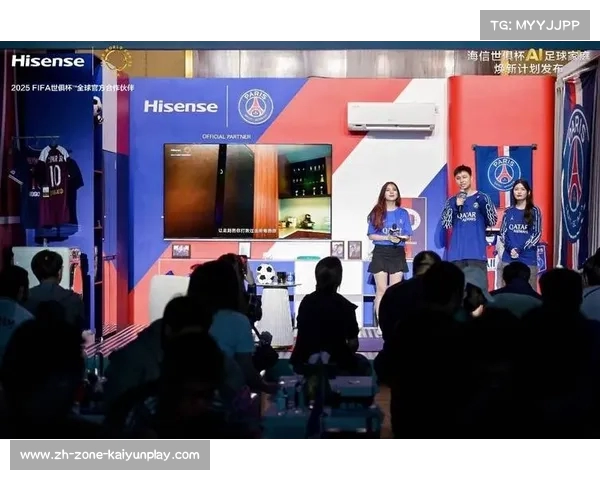Click the '焕新计划发布' headline line
The image size is (600, 480).
528,69
